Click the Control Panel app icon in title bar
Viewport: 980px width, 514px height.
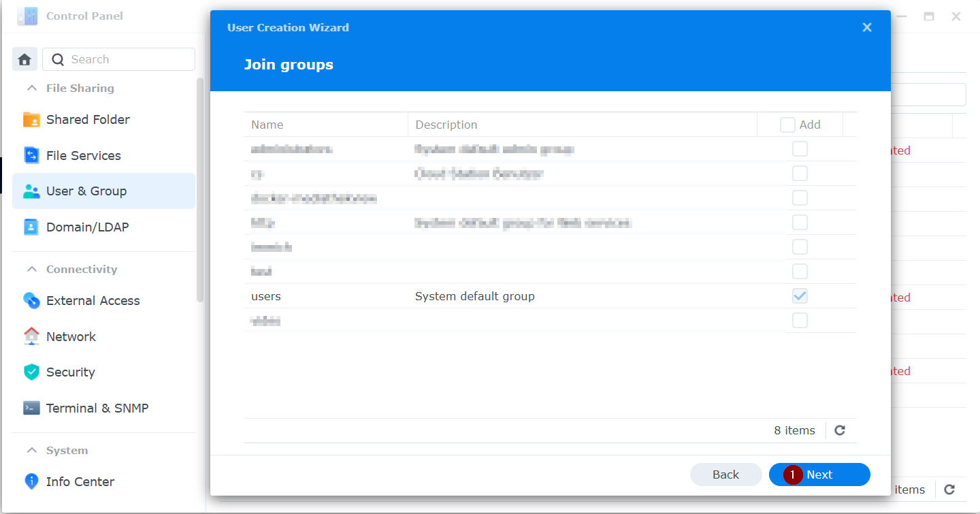pos(27,16)
